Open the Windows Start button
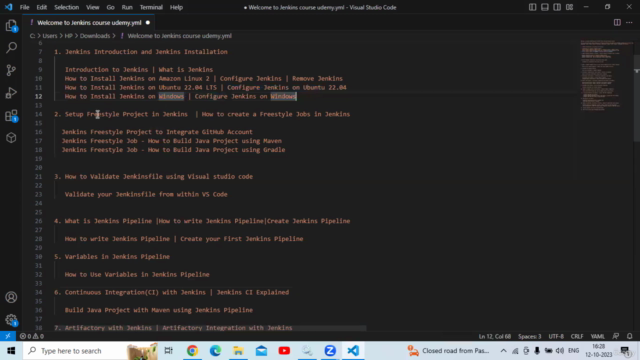 tap(11, 351)
